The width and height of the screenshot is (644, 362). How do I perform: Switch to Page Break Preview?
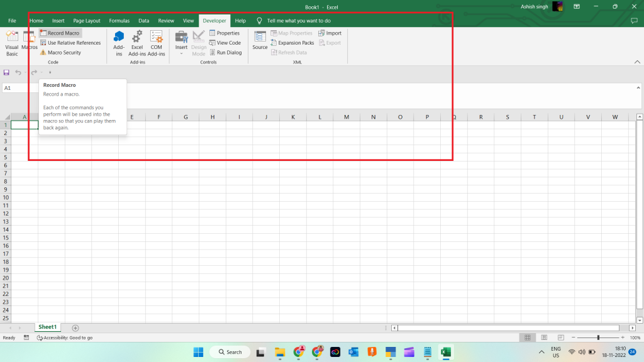(560, 337)
